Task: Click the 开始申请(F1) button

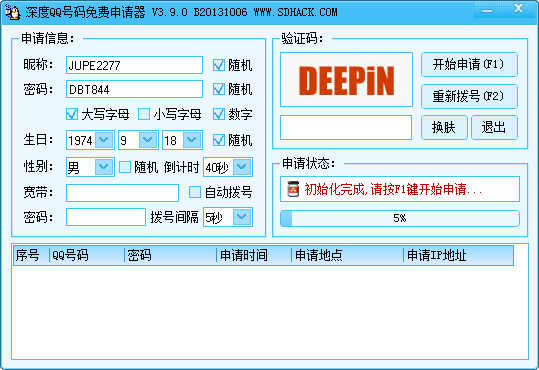Action: tap(469, 64)
